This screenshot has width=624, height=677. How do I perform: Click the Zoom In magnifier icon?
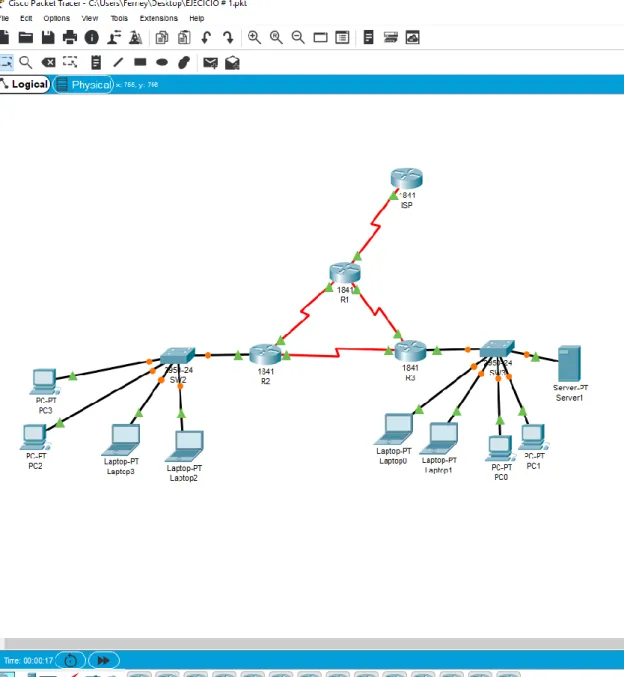[254, 38]
